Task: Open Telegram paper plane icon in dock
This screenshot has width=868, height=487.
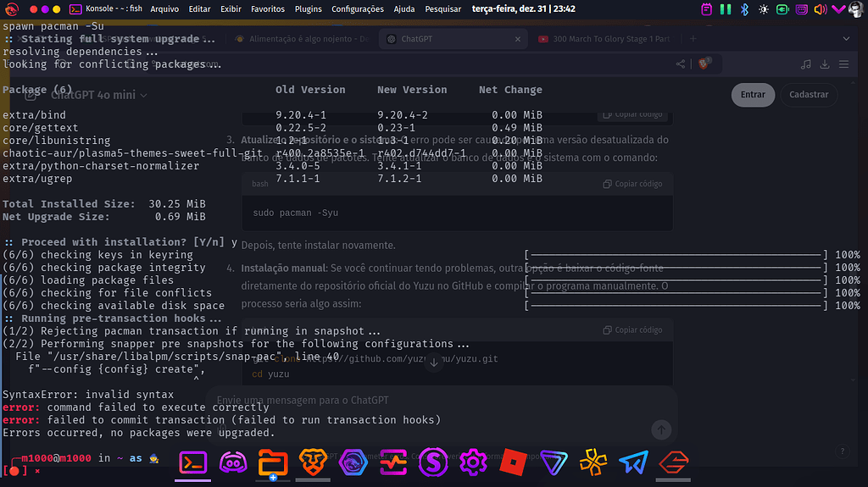Action: pyautogui.click(x=633, y=462)
